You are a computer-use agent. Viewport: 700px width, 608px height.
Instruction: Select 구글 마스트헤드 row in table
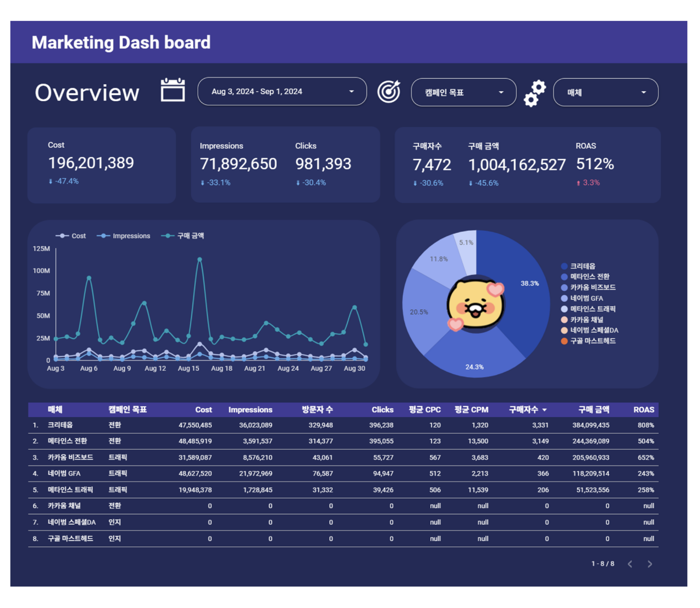click(343, 539)
